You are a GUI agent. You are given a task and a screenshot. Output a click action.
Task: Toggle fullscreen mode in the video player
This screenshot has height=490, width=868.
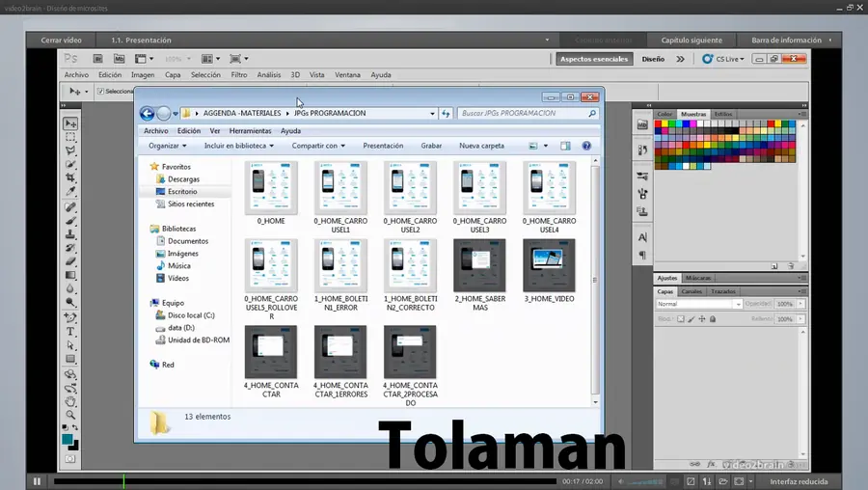coord(739,481)
